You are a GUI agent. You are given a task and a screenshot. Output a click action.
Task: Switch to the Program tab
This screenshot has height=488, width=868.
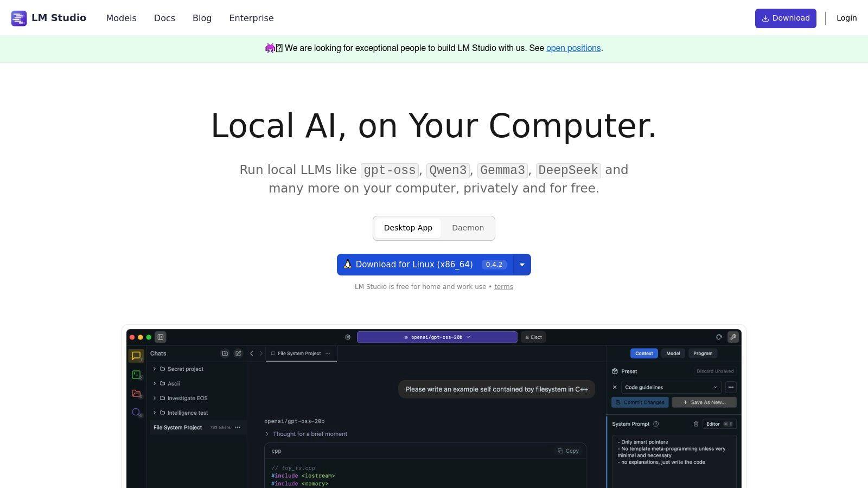pyautogui.click(x=703, y=354)
